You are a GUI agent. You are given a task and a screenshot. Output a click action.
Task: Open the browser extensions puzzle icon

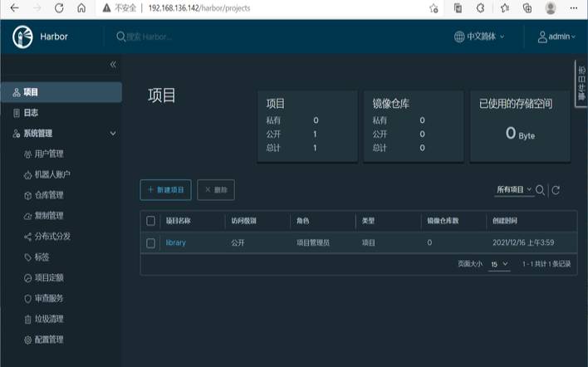pos(480,7)
